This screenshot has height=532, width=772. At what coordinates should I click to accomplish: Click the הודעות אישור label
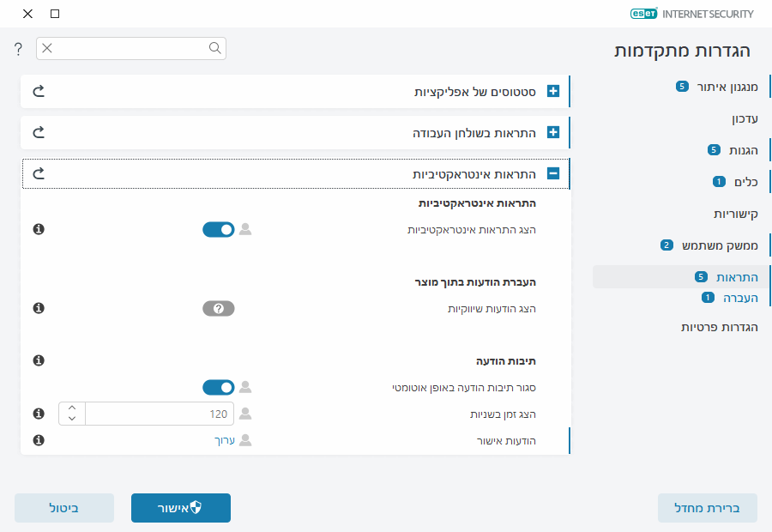pyautogui.click(x=506, y=441)
